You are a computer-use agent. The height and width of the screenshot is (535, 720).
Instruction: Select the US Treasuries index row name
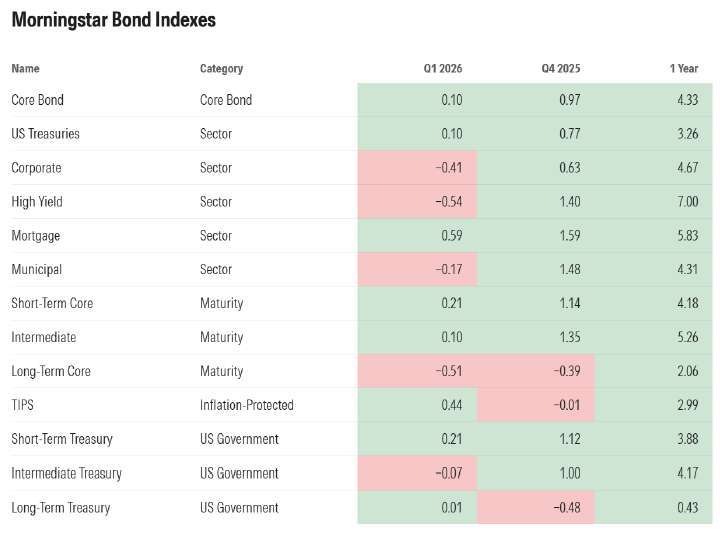click(x=45, y=134)
